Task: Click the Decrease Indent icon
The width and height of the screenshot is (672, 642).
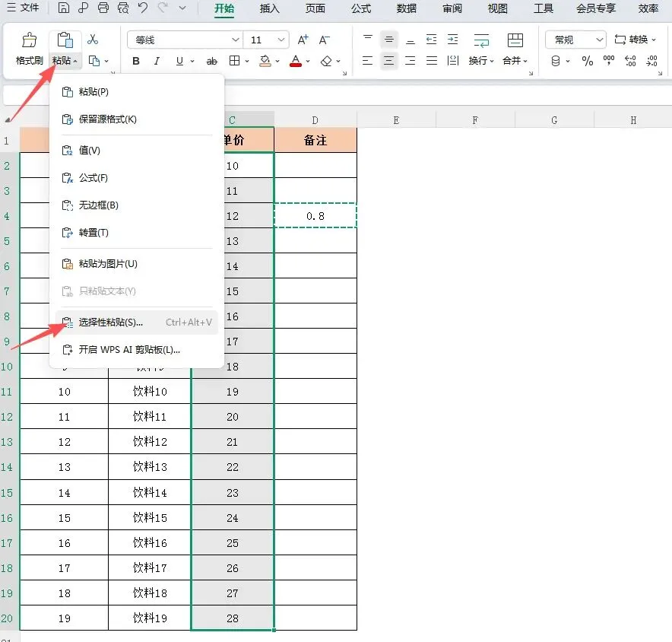Action: (432, 40)
